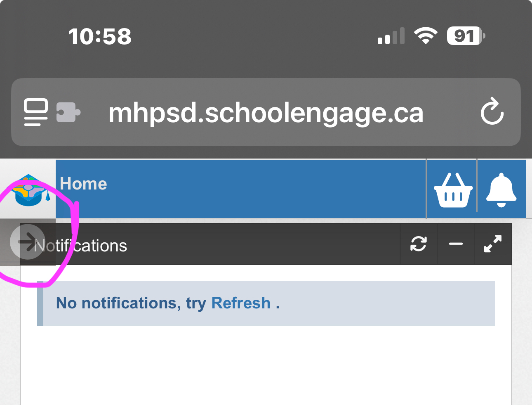Expand the Notifications panel to fullscreen
The image size is (532, 405).
pos(493,244)
